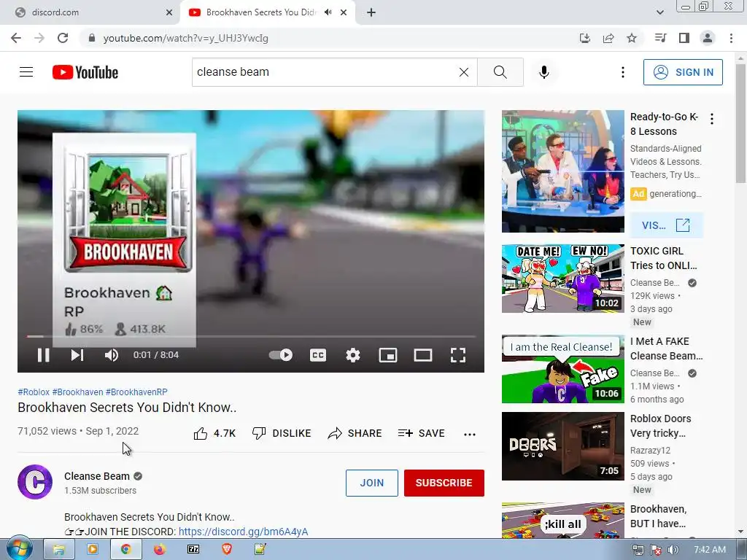
Task: Subscribe to Cleanse Beam
Action: [x=444, y=483]
